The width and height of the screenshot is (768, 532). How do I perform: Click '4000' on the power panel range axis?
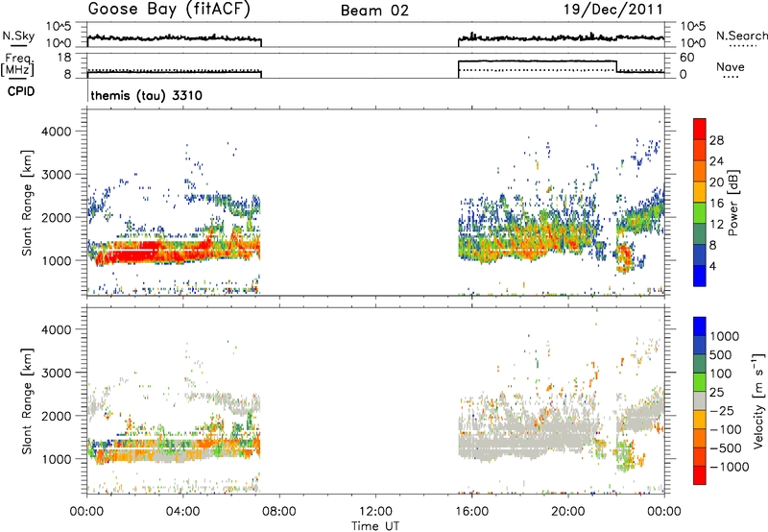(57, 132)
